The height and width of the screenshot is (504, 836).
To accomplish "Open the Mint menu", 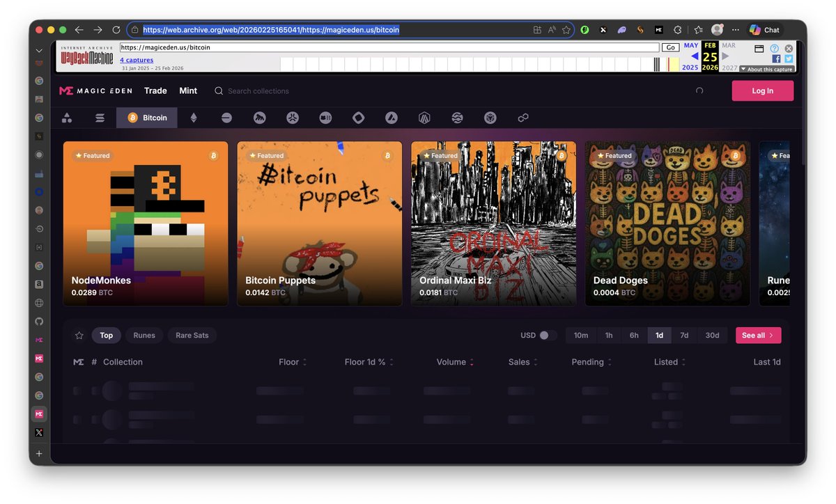I will click(x=188, y=90).
